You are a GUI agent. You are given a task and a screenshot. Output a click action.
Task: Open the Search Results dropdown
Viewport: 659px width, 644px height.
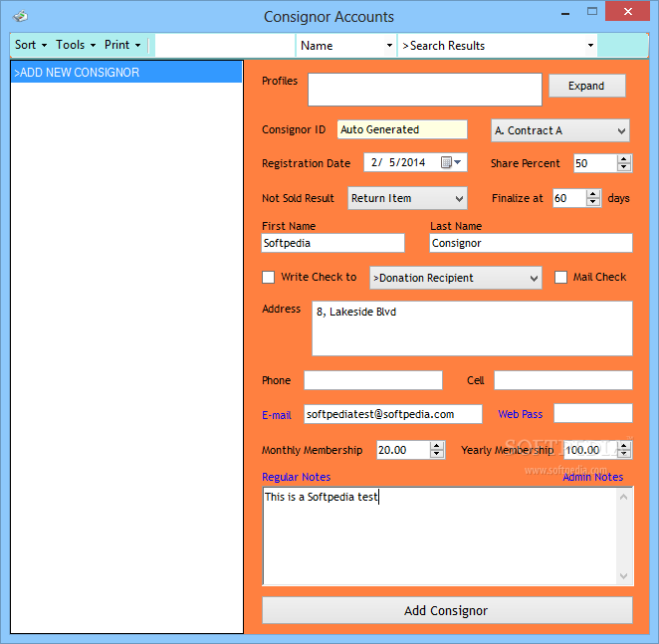click(590, 46)
